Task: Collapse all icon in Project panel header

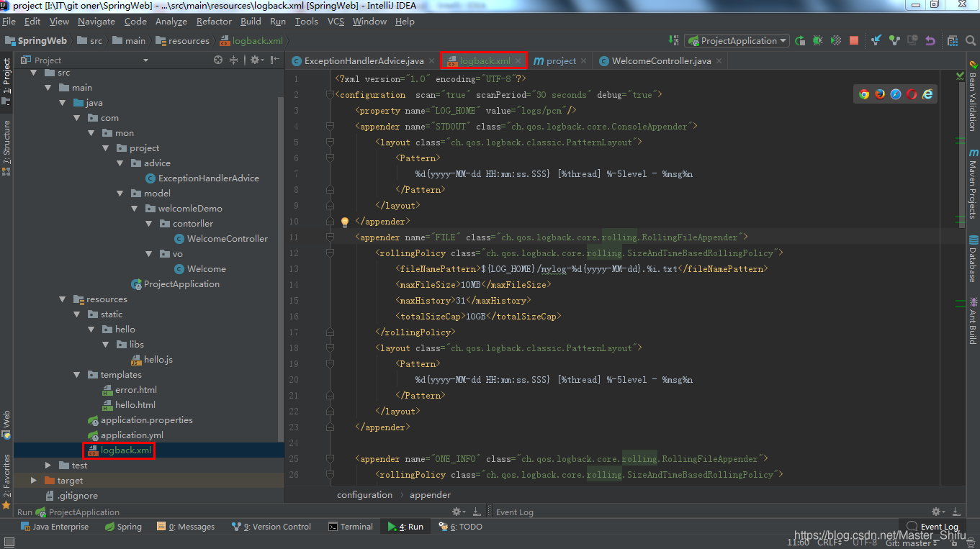Action: (x=233, y=60)
